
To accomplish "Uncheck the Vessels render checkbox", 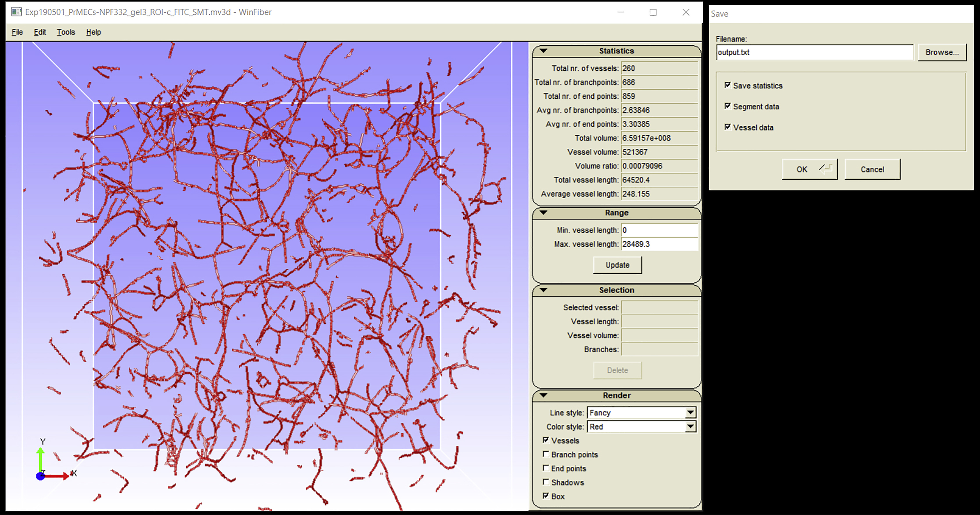I will coord(546,440).
